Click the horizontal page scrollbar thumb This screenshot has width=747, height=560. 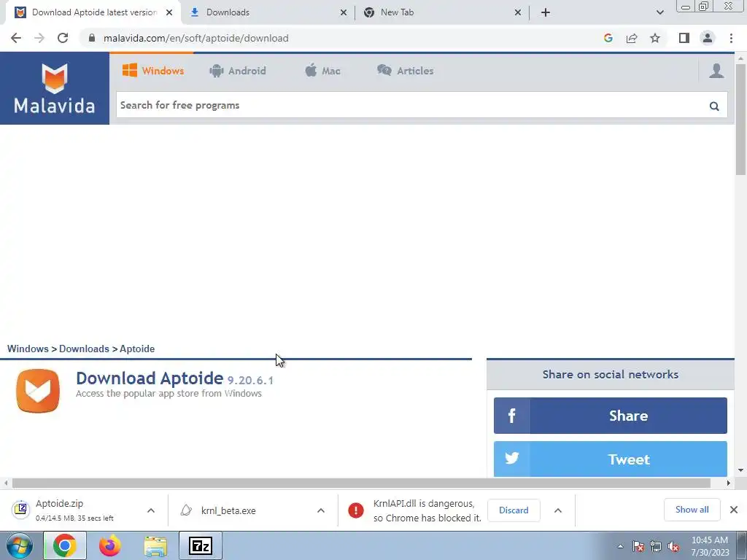coord(361,483)
